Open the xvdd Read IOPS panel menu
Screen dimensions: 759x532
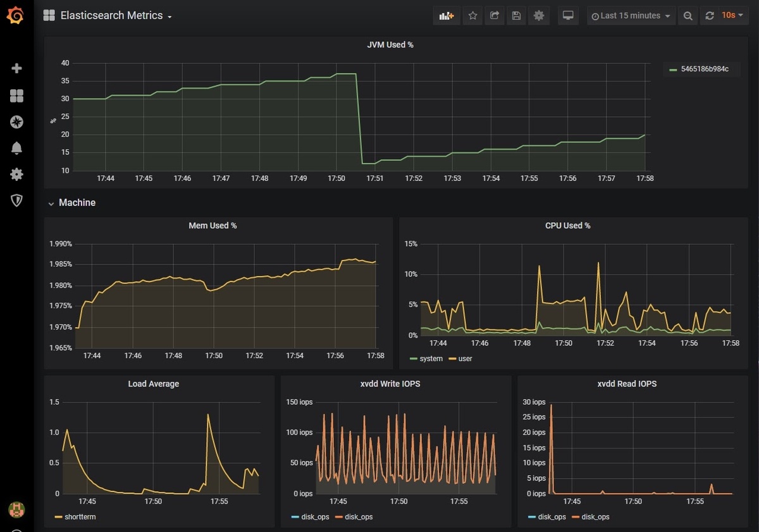click(x=627, y=384)
